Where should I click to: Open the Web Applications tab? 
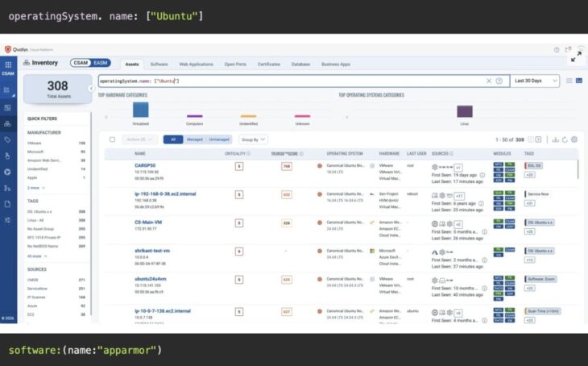196,64
